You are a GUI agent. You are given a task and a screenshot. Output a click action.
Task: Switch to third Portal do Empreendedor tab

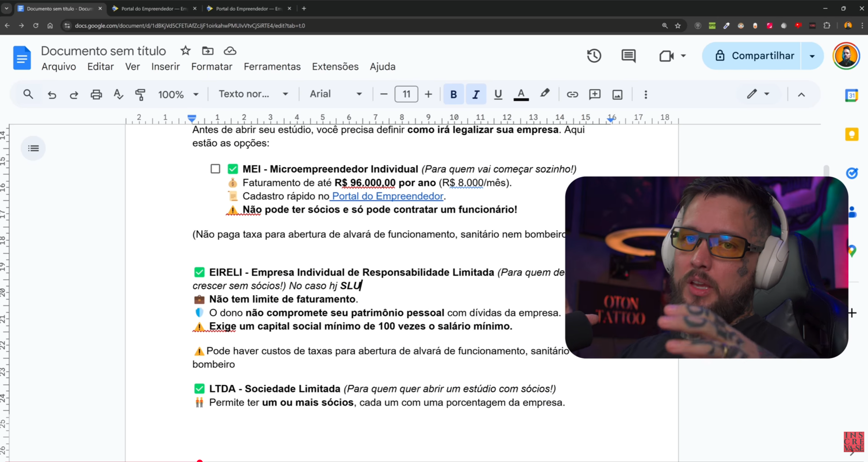pyautogui.click(x=249, y=9)
